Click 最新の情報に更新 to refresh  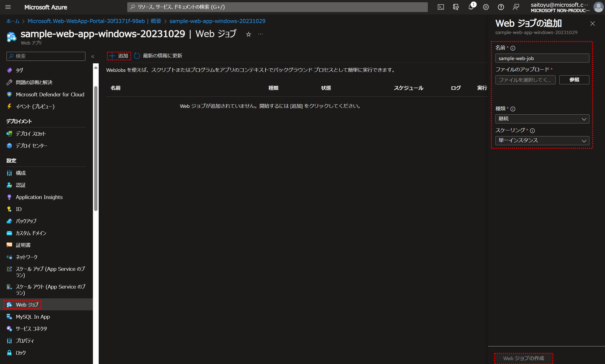[x=162, y=56]
